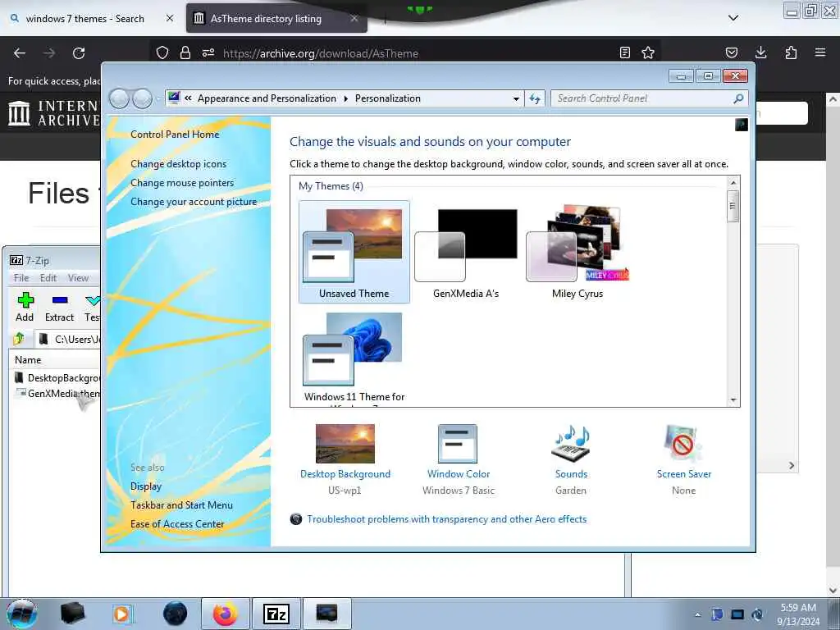Screen dimensions: 840x630
Task: Open the 7-Zip Edit menu
Action: pos(48,277)
